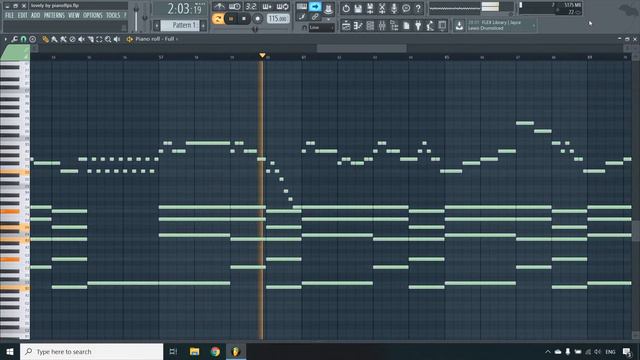Image resolution: width=640 pixels, height=360 pixels.
Task: Click the piano roll vertical scrollbar
Action: point(636,231)
